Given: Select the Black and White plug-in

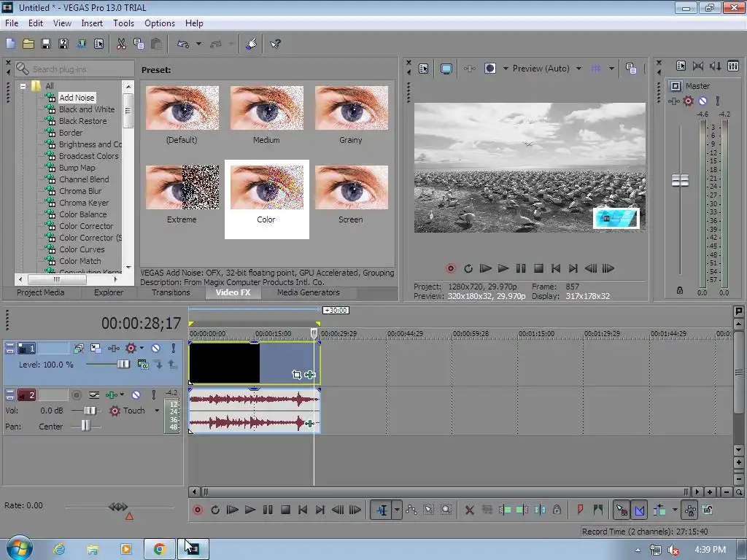Looking at the screenshot, I should click(x=87, y=109).
